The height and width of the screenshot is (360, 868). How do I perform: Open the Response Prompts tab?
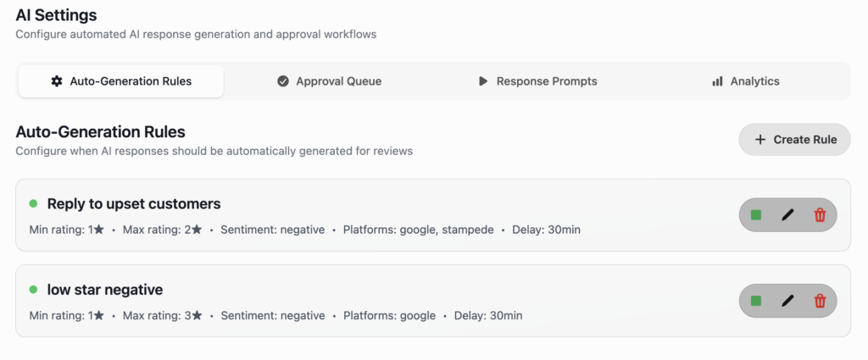(x=537, y=81)
